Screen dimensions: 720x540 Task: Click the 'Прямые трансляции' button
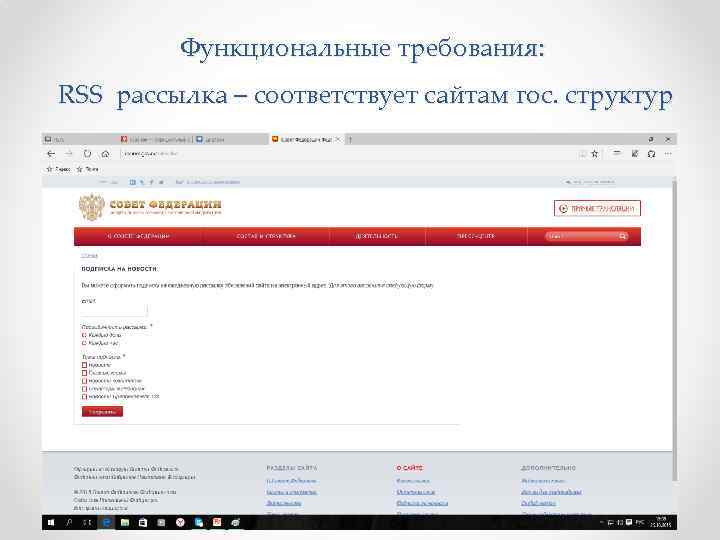pos(597,208)
